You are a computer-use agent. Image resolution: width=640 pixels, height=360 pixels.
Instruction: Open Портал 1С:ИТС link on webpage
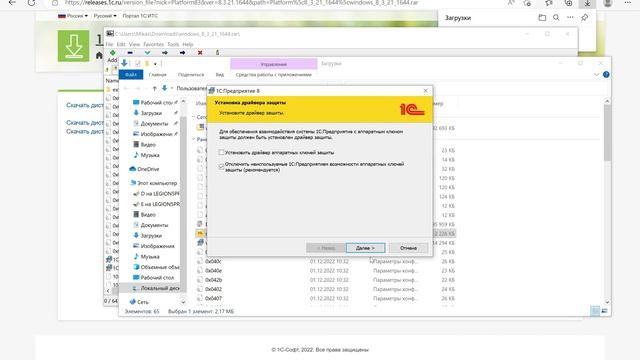click(140, 16)
